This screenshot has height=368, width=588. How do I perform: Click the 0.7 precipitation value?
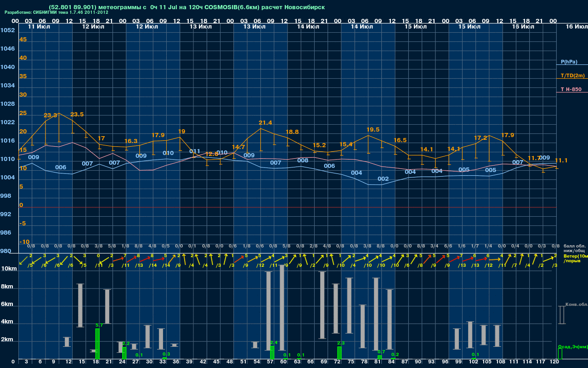coord(381,351)
